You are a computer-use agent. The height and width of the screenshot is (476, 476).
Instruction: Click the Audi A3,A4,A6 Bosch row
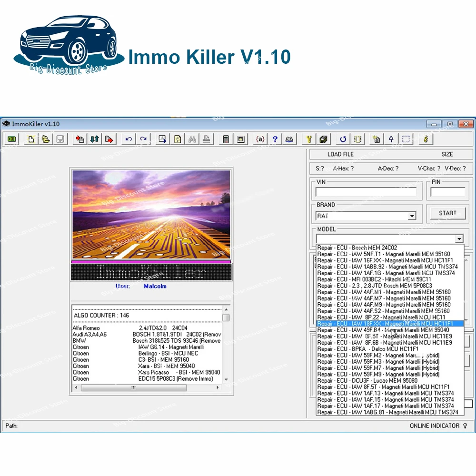[147, 334]
